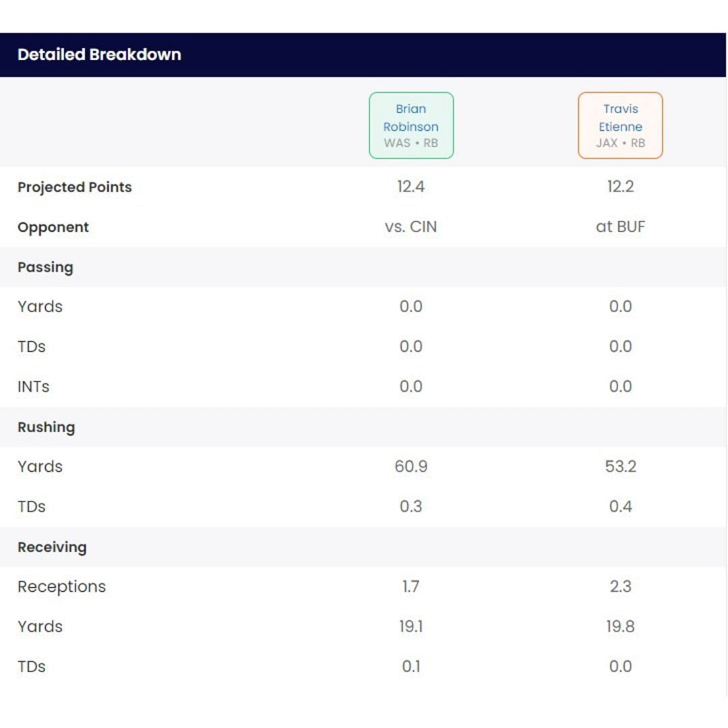
Task: Click Etienne's 2.3 receptions value
Action: [x=620, y=586]
